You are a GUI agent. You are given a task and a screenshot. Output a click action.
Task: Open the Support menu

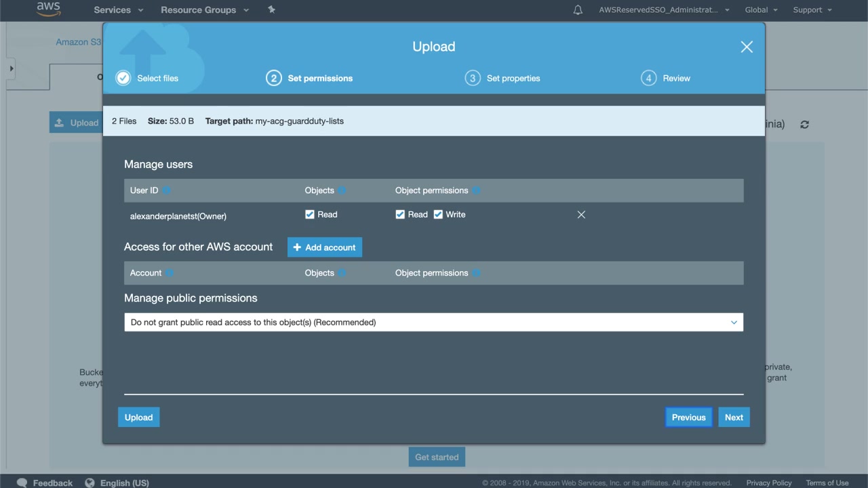tap(812, 10)
